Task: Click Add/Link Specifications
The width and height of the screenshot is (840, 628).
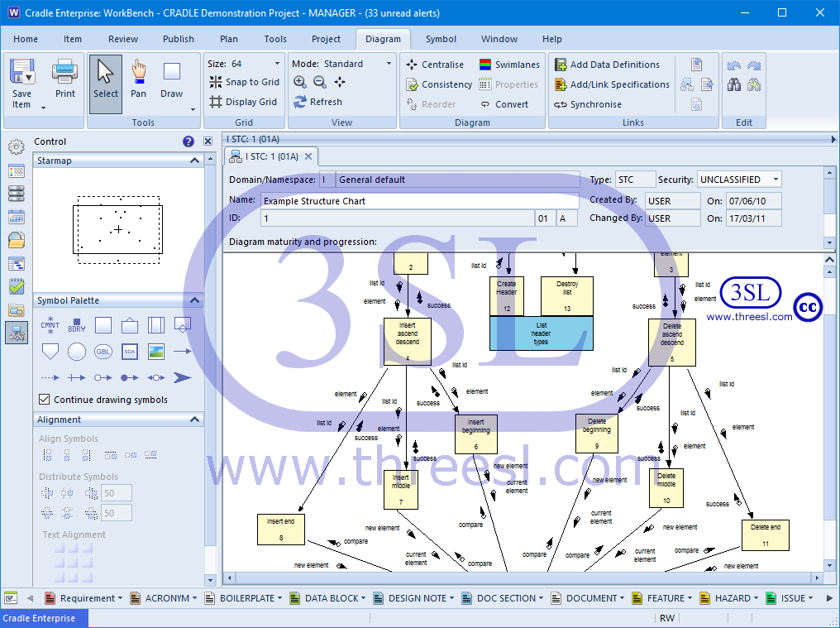Action: pyautogui.click(x=612, y=84)
